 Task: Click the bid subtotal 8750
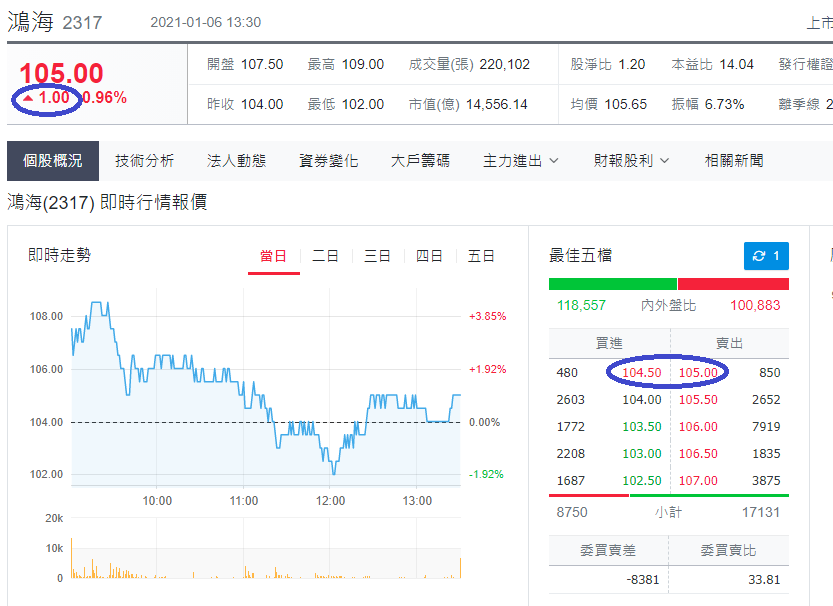[x=572, y=513]
